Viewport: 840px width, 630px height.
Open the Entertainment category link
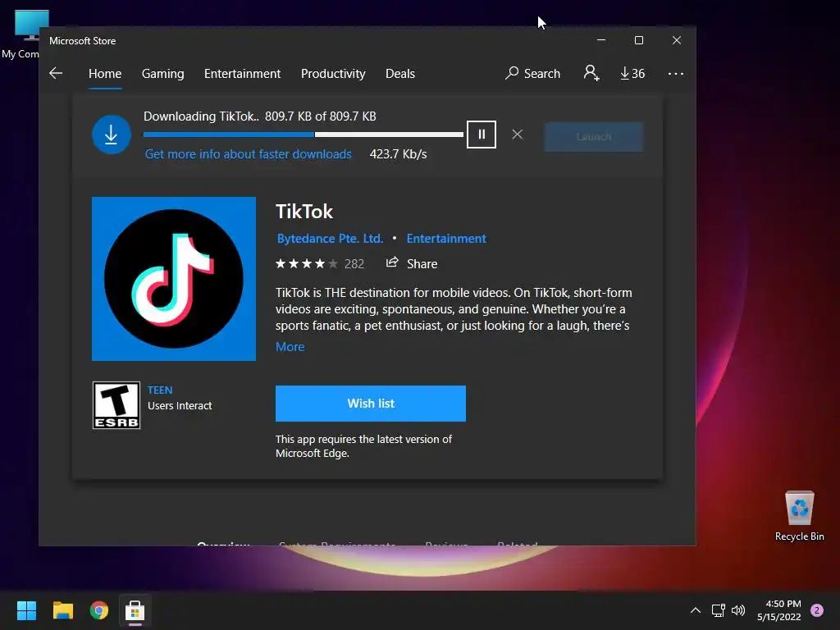pos(446,239)
